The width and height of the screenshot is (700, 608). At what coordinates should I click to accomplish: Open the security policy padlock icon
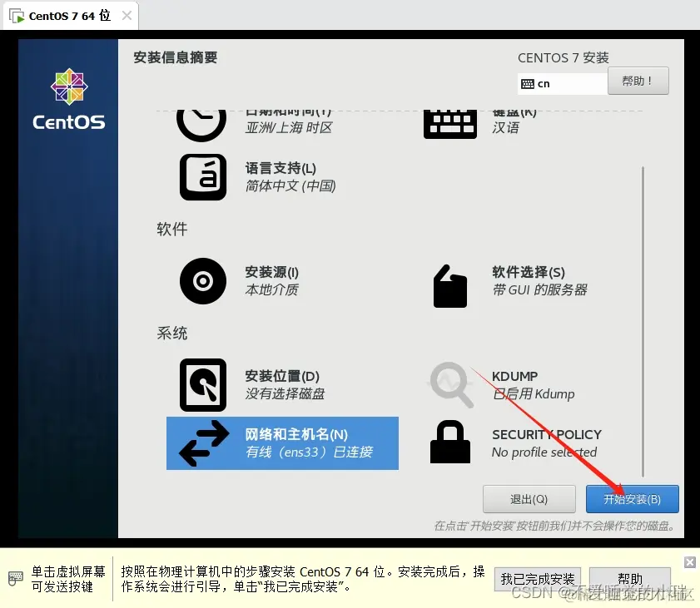click(x=450, y=442)
